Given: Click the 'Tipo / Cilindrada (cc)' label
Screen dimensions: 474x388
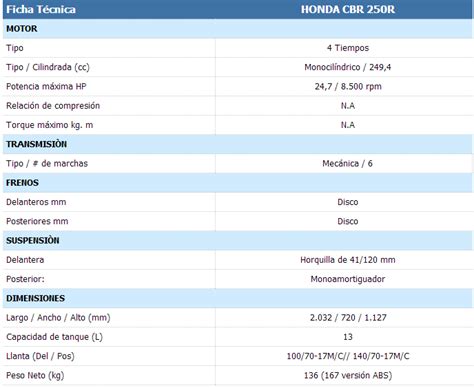Looking at the screenshot, I should tap(48, 67).
